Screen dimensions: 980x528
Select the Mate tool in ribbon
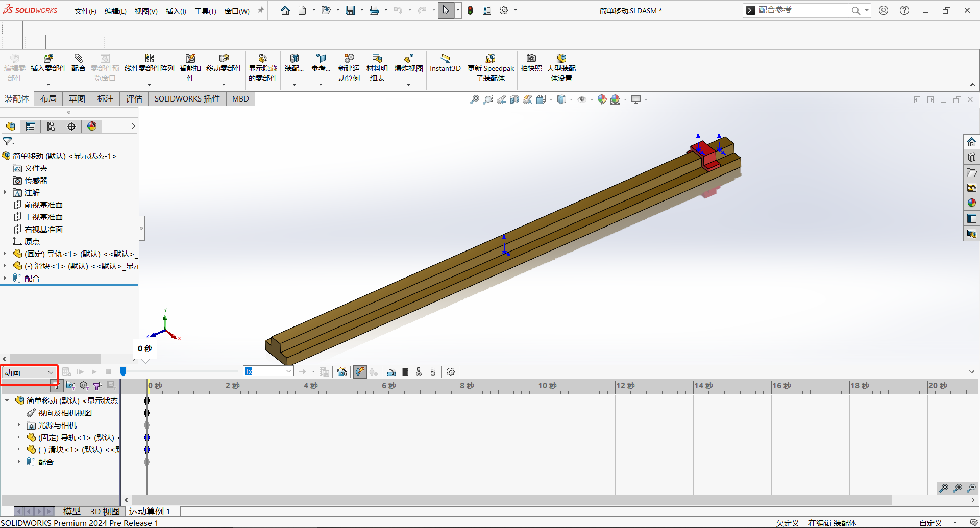(x=79, y=63)
